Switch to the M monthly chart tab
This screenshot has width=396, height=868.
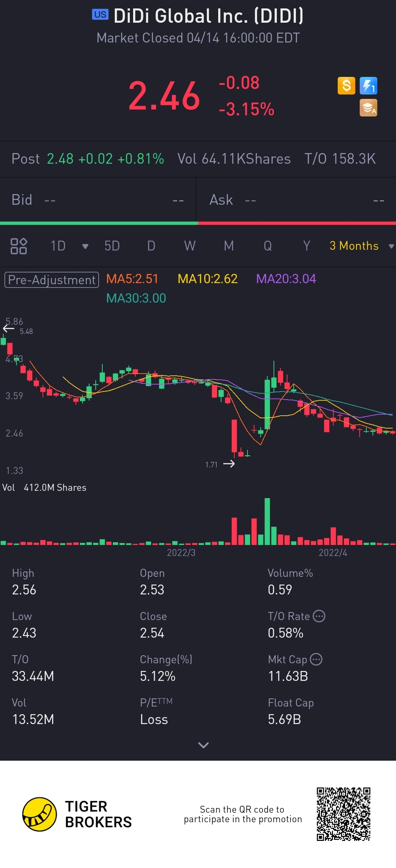coord(229,246)
